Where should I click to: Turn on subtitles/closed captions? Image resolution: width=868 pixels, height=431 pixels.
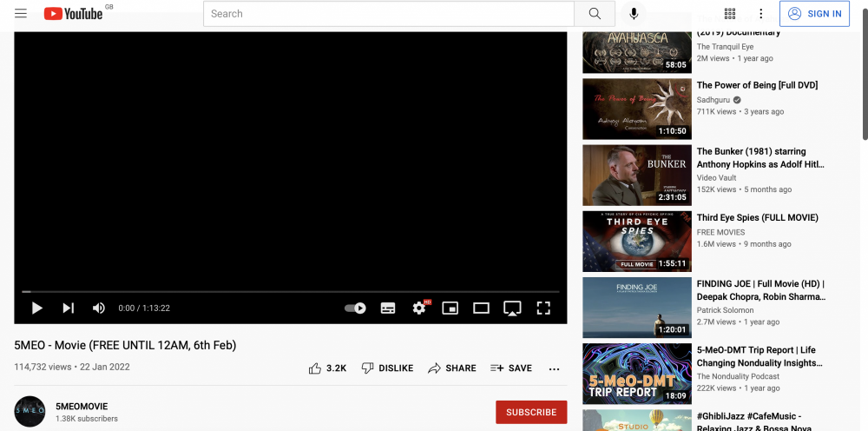click(388, 308)
